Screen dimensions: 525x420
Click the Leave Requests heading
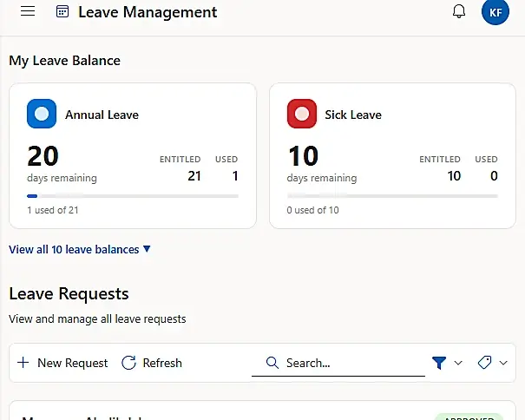pos(69,293)
